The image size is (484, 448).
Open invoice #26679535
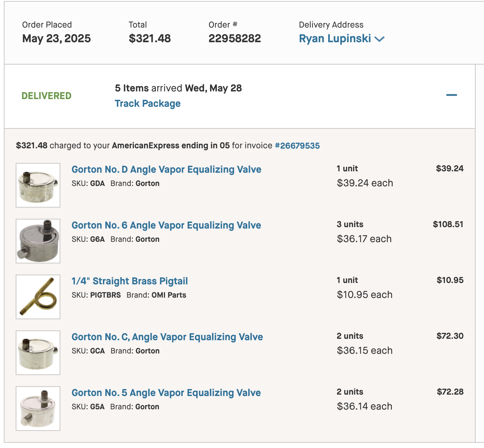(x=297, y=145)
